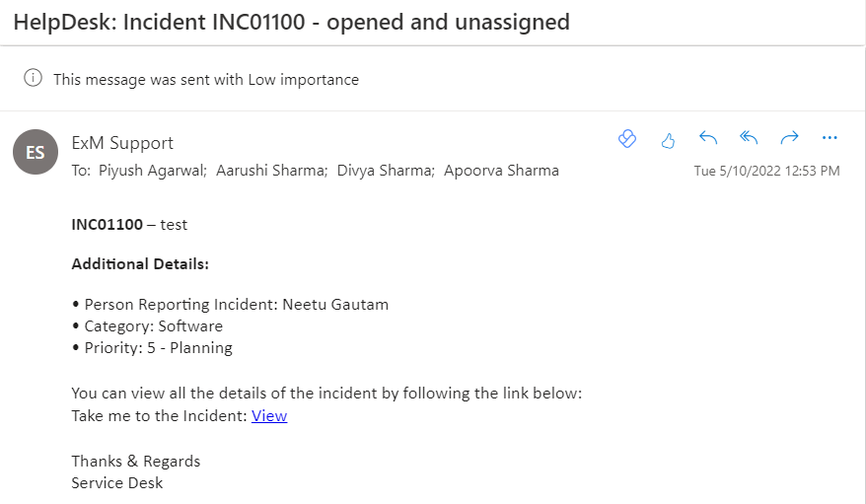Screen dimensions: 866x504
Task: Forward this email using the arrow icon
Action: coord(789,137)
